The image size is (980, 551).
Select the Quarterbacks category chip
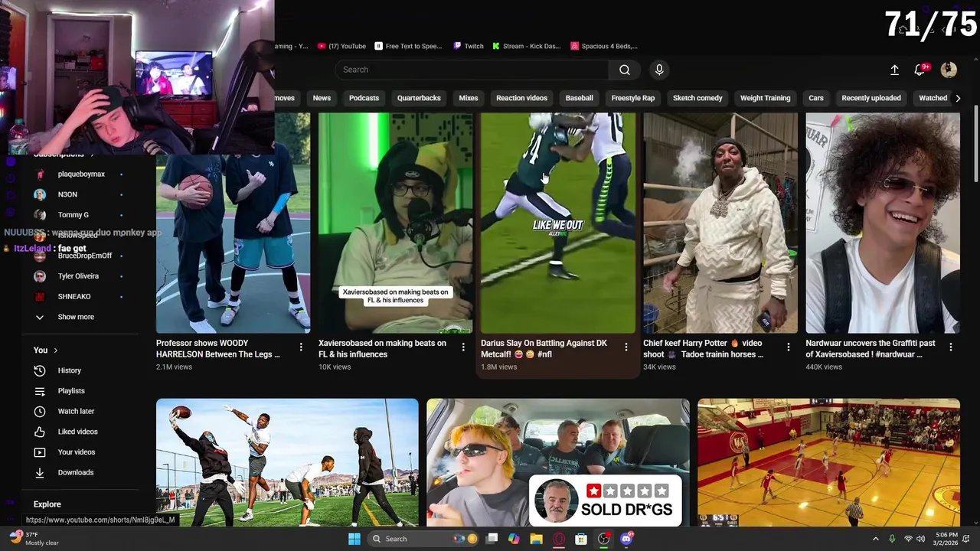(419, 98)
